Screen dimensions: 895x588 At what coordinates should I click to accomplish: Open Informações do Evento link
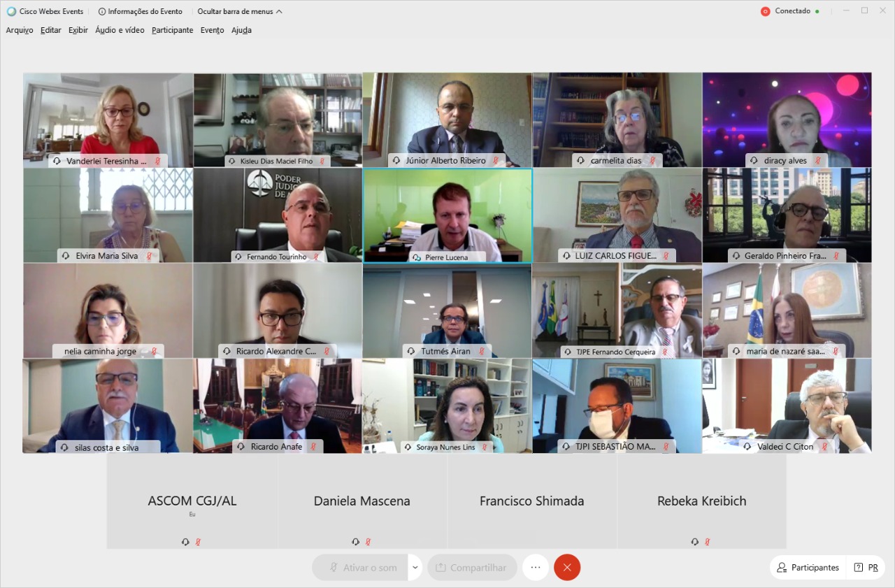pos(145,11)
